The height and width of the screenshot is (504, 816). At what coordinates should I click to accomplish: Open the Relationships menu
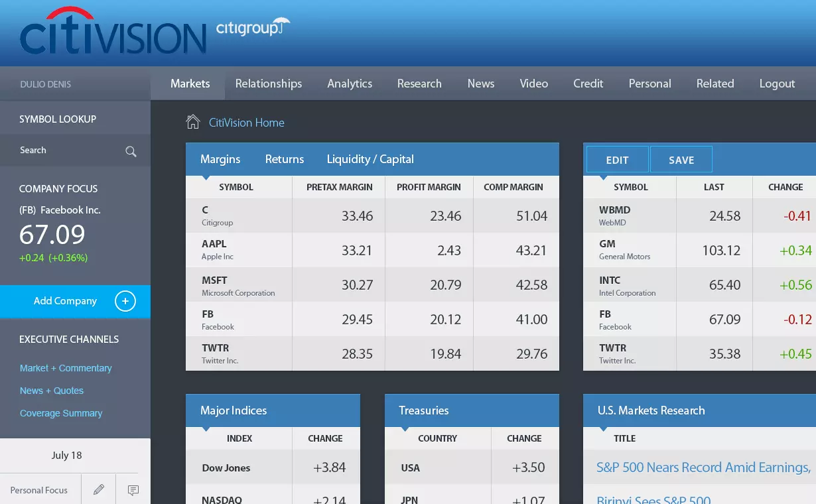click(269, 84)
